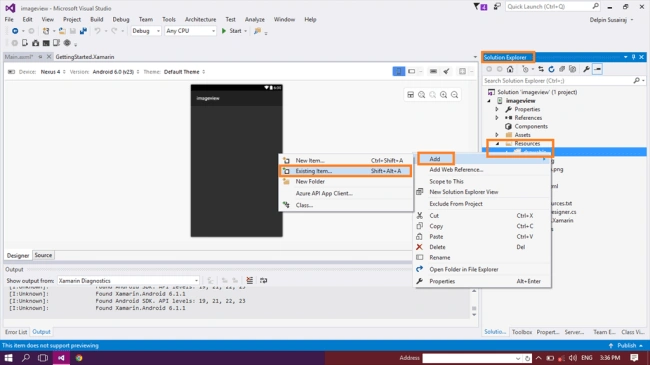The width and height of the screenshot is (650, 365).
Task: Click the Search Solution Explorer field
Action: 558,80
